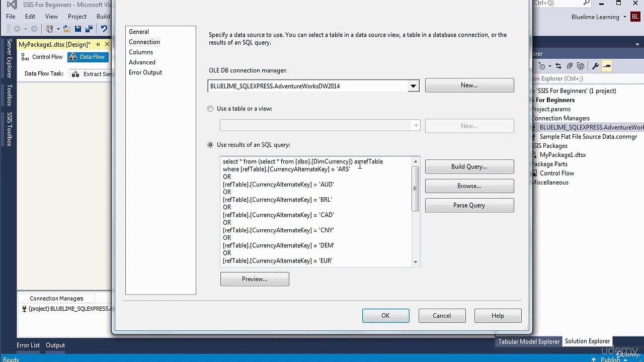Select MyPackage1.dtsx in Solution Explorer
The height and width of the screenshot is (362, 644).
(562, 155)
